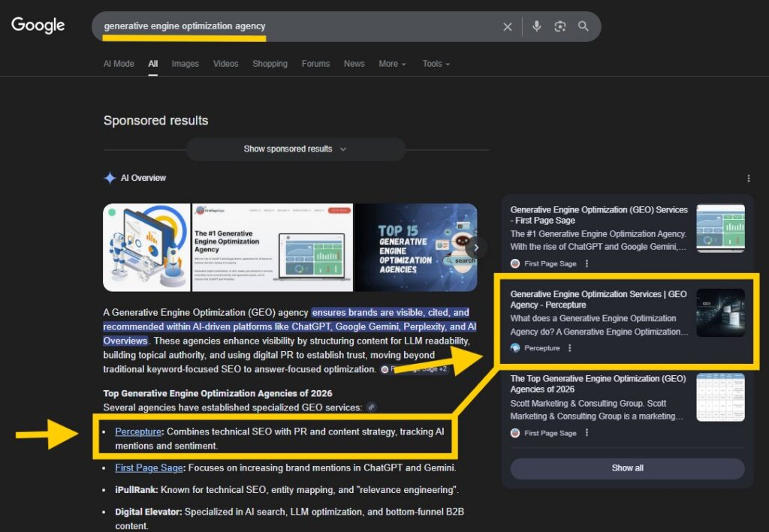The image size is (769, 532).
Task: Click the search magnifier icon
Action: (x=584, y=26)
